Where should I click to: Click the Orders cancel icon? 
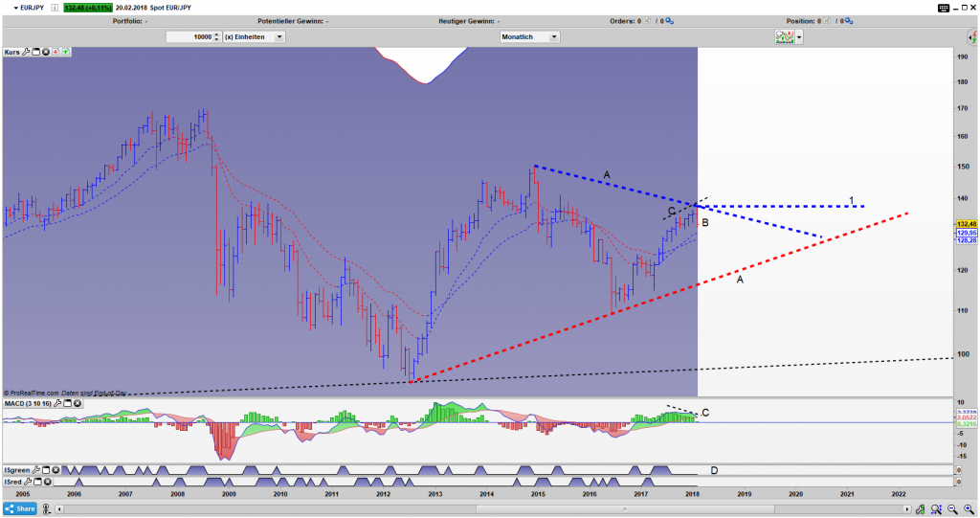[x=648, y=21]
